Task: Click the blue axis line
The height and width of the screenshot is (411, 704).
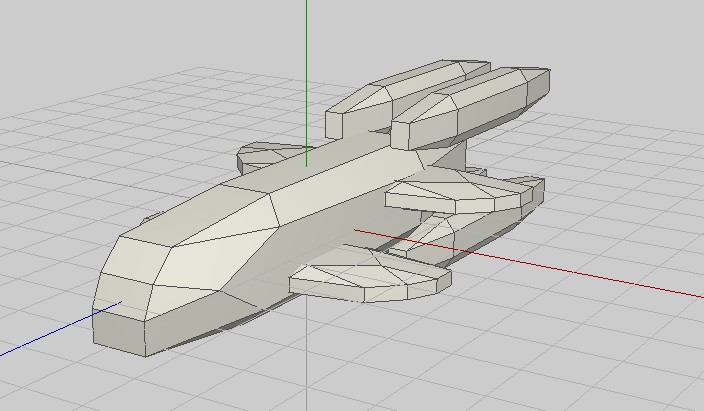Action: coord(61,329)
